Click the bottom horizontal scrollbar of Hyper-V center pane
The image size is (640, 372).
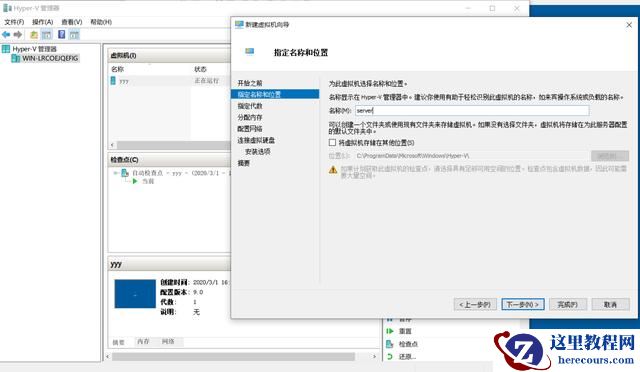coord(233,356)
